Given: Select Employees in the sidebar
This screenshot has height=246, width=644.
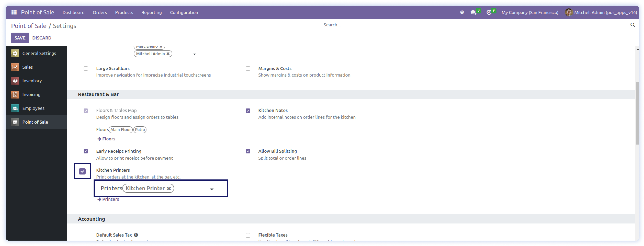Looking at the screenshot, I should pyautogui.click(x=36, y=108).
